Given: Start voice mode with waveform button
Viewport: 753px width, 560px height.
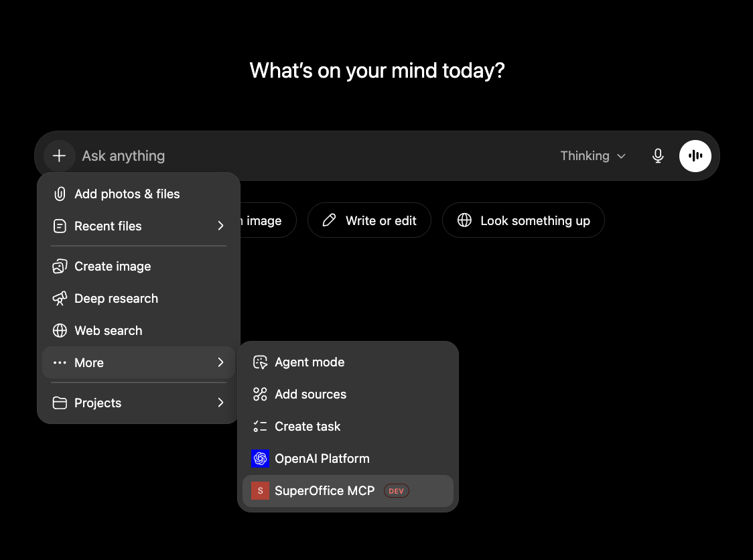Looking at the screenshot, I should pos(695,155).
